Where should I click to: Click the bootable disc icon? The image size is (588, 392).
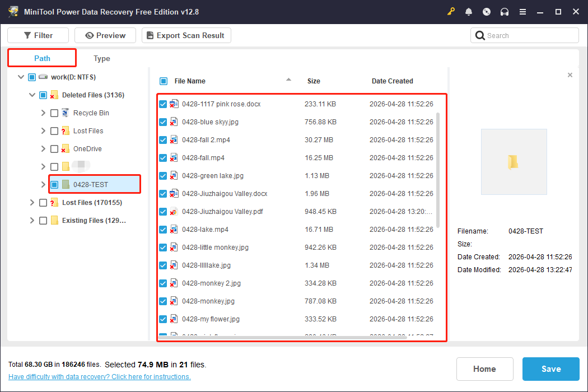tap(487, 12)
